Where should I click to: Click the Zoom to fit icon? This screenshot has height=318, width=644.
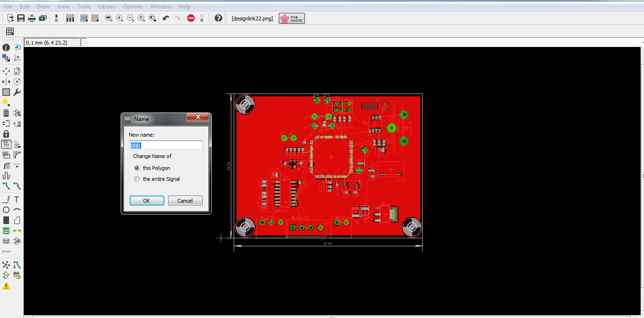(109, 18)
